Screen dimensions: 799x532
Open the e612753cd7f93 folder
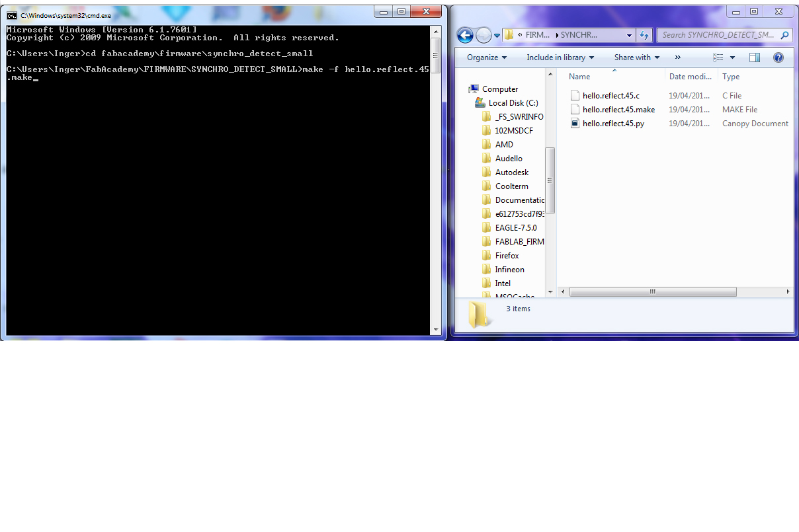tap(520, 214)
